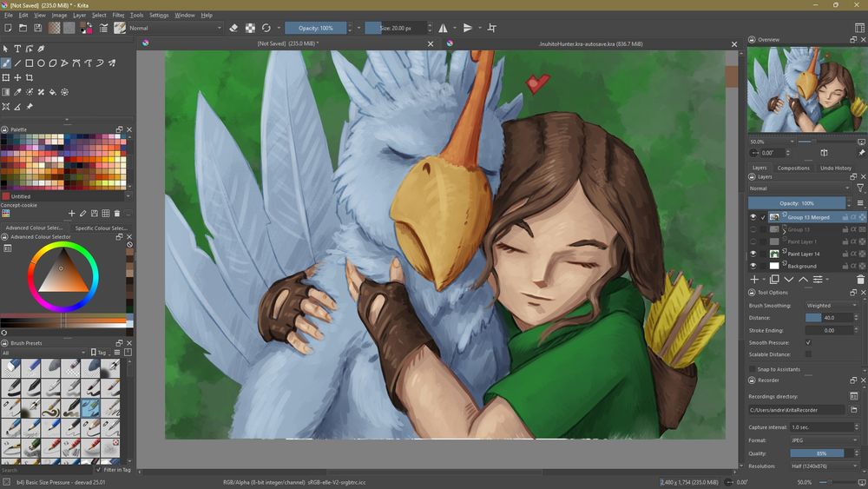The image size is (868, 489).
Task: Create a new document from toolbar
Action: [8, 28]
